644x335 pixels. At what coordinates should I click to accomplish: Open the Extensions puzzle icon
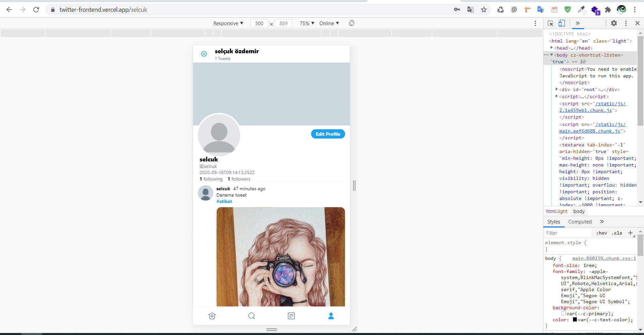(x=608, y=10)
